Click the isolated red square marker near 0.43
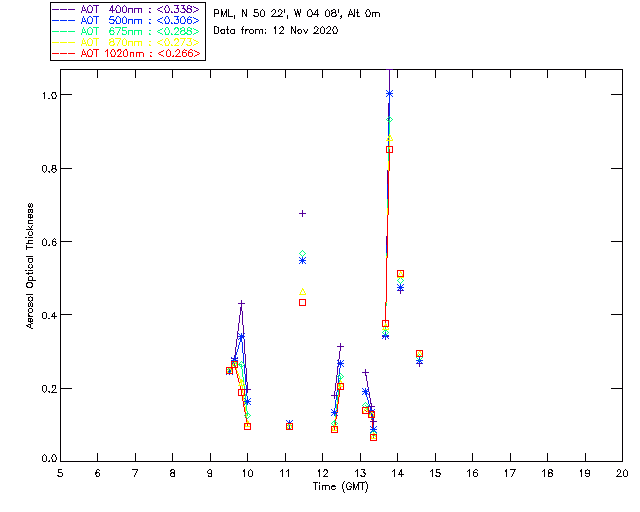The image size is (640, 512). click(x=302, y=303)
